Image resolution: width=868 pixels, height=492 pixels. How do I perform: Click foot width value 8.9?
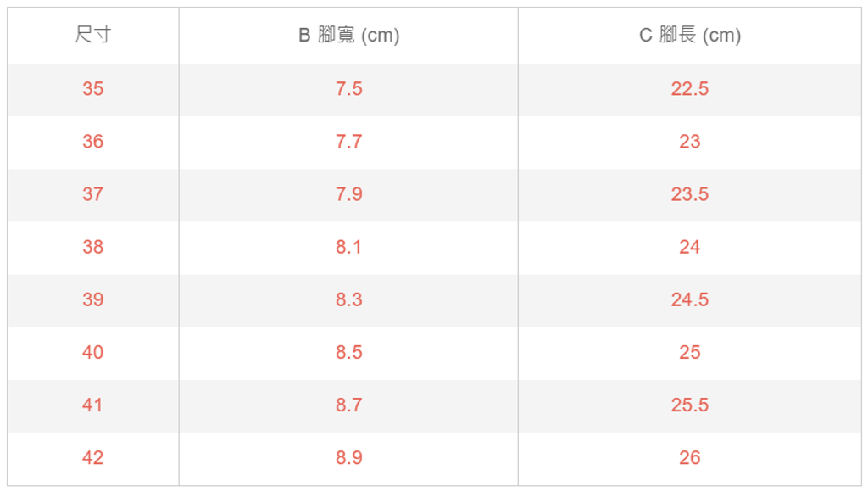pos(348,457)
